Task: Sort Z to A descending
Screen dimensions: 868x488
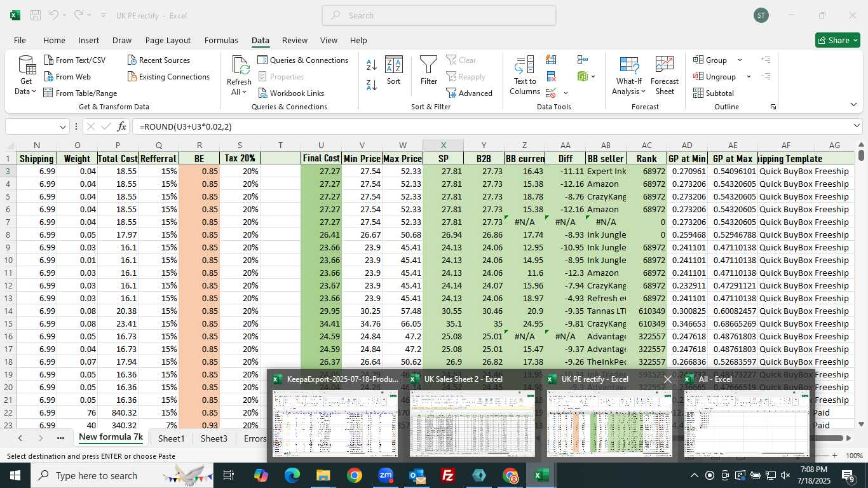Action: tap(372, 85)
